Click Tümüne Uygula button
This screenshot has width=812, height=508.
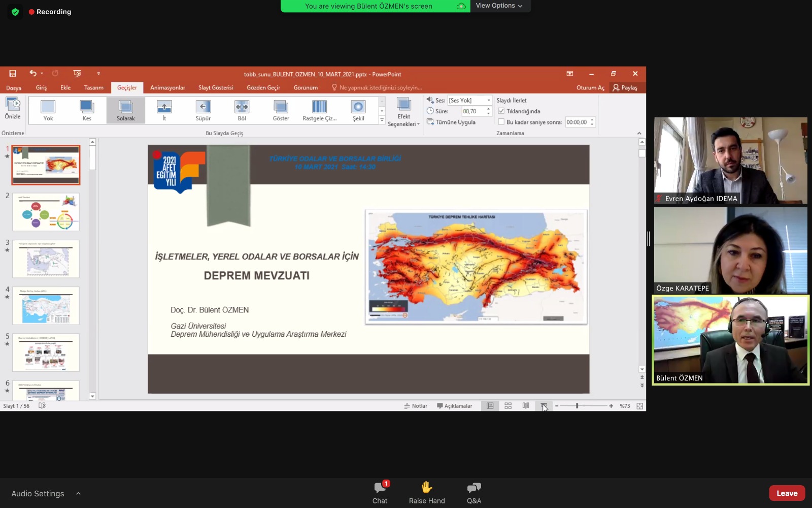pyautogui.click(x=451, y=122)
